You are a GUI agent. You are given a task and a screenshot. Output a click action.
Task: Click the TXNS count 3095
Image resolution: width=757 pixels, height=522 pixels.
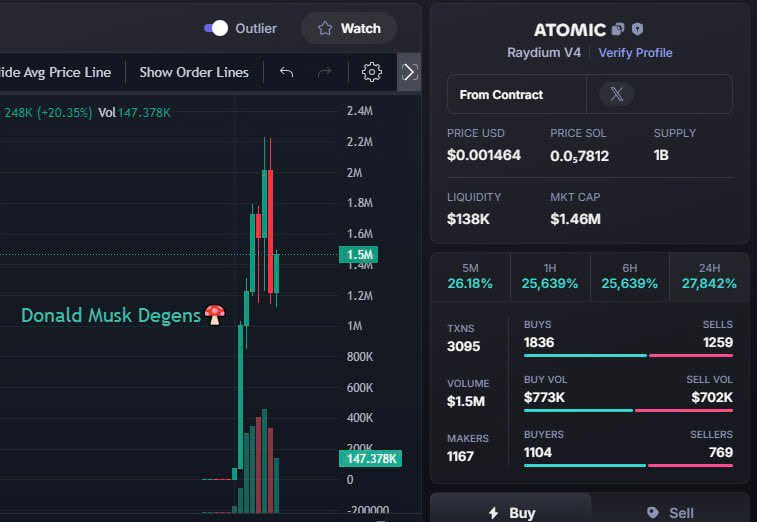click(463, 346)
